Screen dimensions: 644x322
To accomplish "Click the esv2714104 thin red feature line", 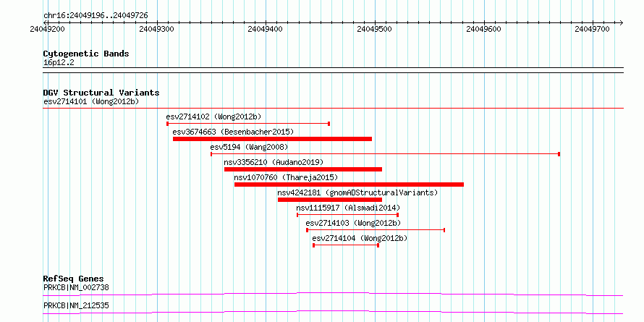I will (346, 245).
